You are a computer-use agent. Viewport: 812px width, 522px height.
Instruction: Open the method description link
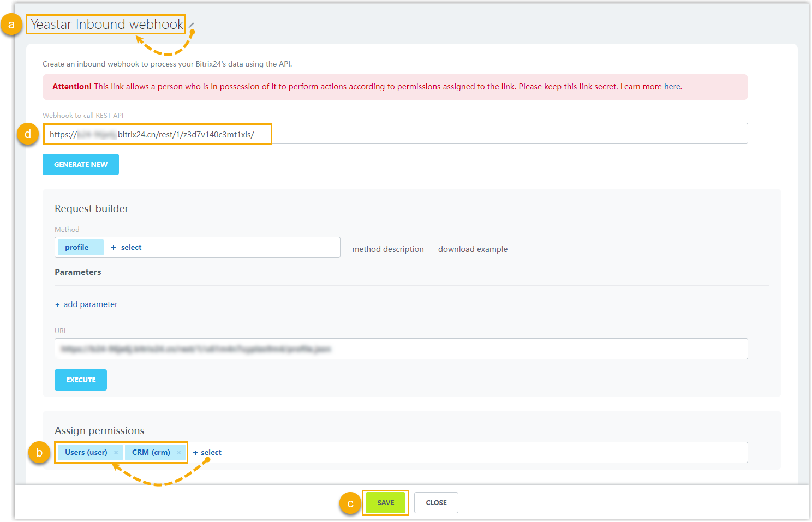(388, 249)
